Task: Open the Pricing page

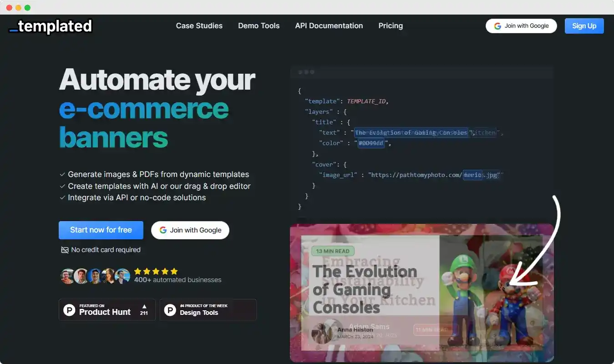Action: point(390,26)
